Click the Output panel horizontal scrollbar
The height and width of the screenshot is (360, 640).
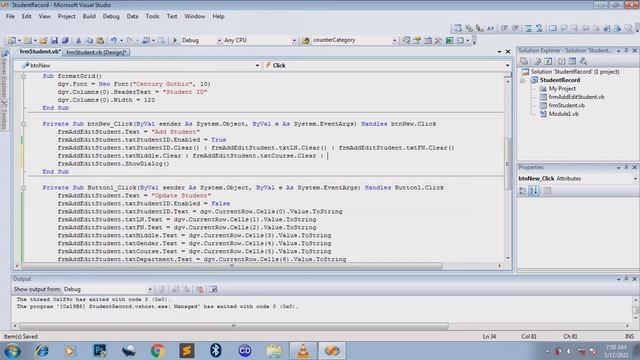coord(234,326)
